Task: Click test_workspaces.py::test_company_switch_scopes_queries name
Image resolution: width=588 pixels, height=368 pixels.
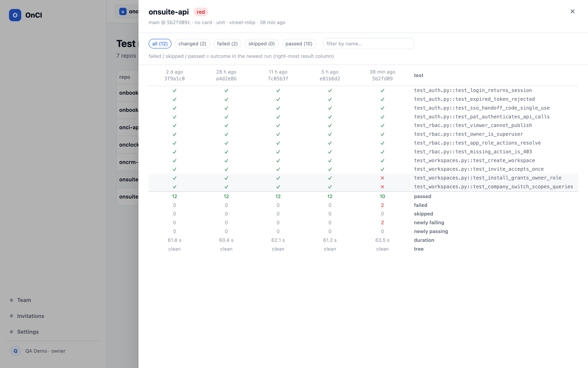Action: point(493,186)
